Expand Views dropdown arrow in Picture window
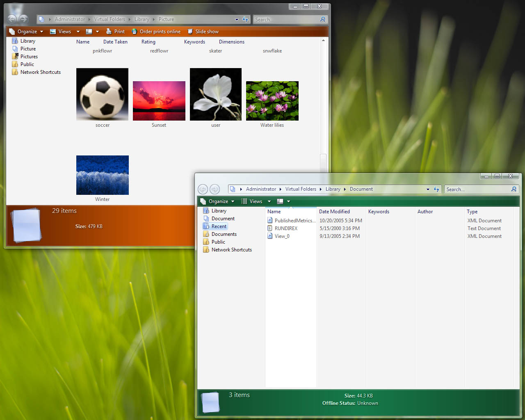The width and height of the screenshot is (525, 420). pyautogui.click(x=78, y=32)
